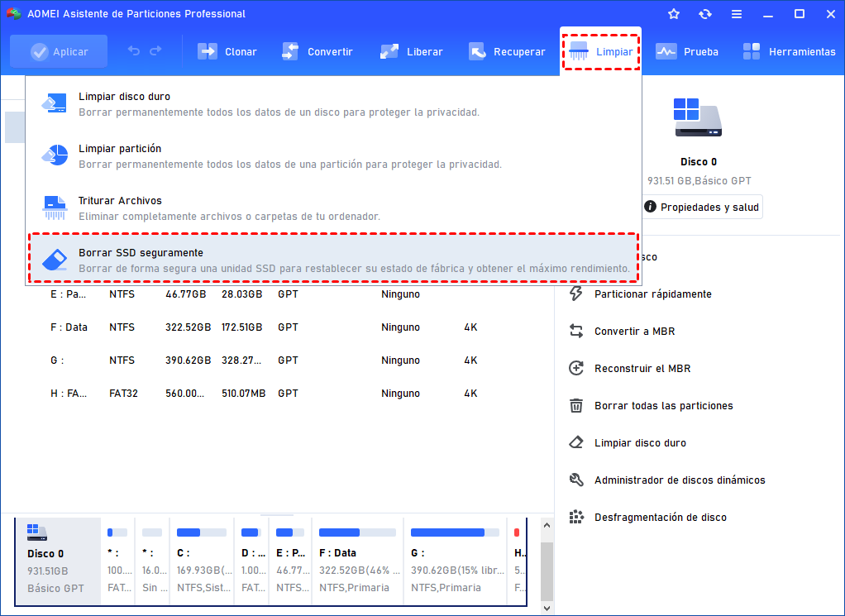
Task: Click the refresh icon in title bar
Action: point(704,14)
